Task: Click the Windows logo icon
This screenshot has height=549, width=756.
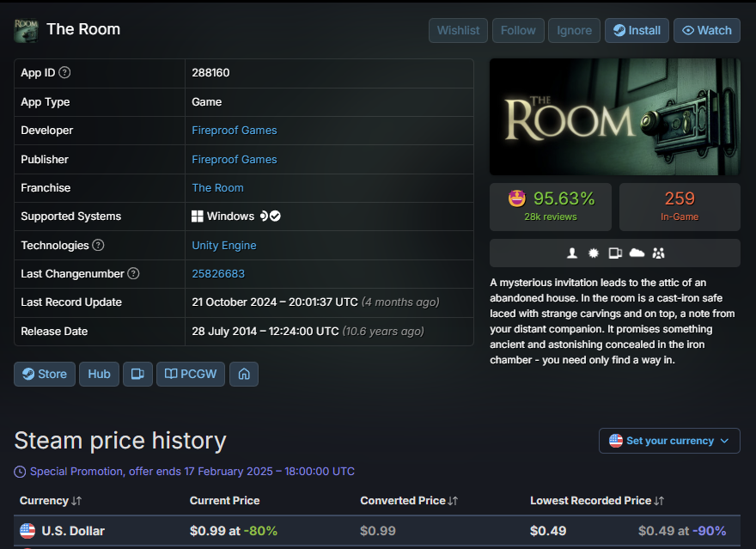Action: 198,216
